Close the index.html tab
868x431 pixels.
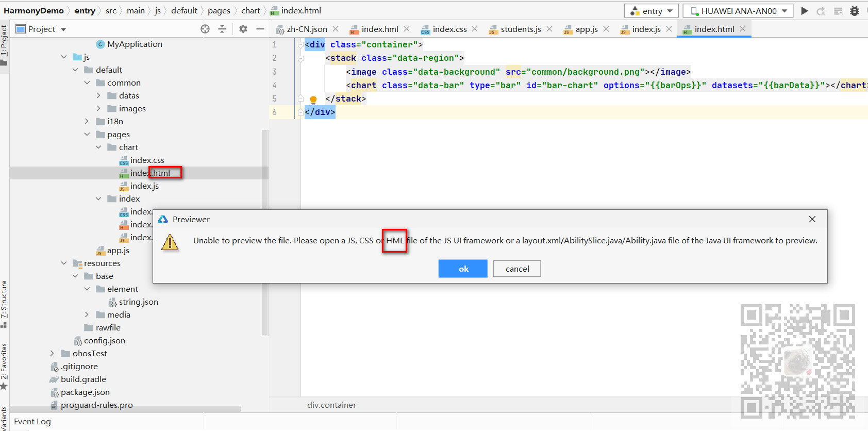click(743, 29)
